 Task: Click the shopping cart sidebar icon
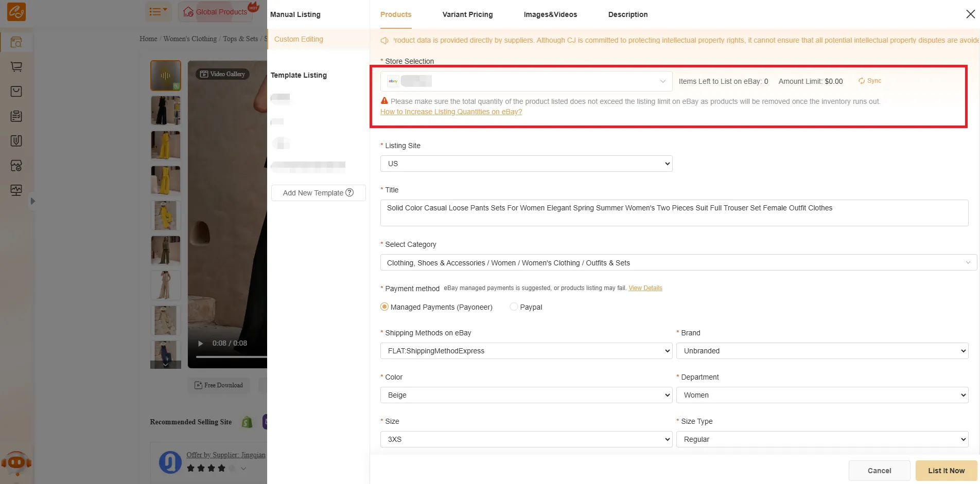(x=16, y=66)
